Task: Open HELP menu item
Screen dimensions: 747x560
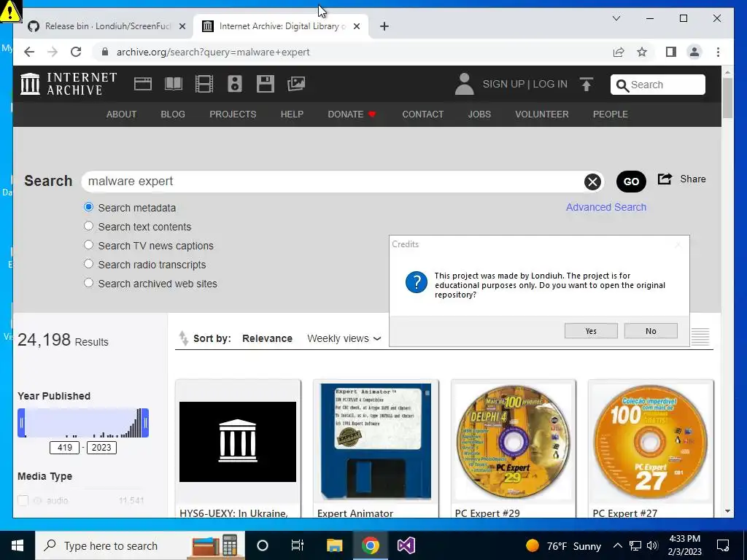Action: click(x=292, y=114)
